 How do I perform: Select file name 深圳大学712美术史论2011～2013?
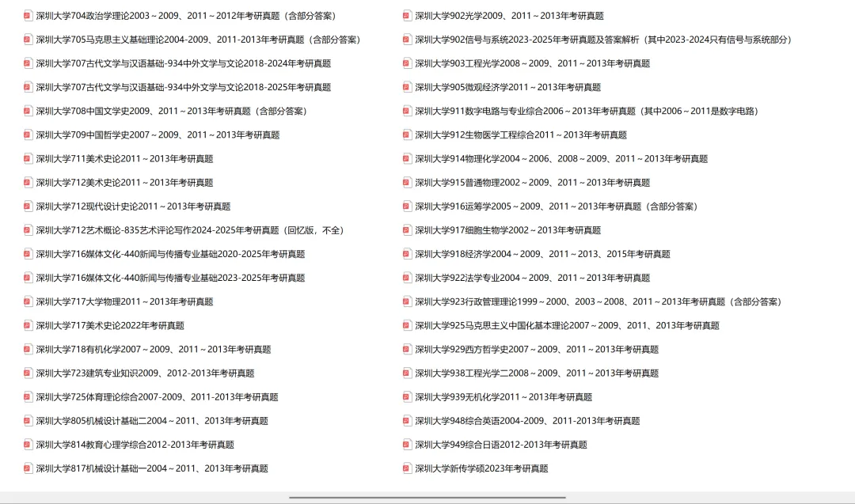tap(124, 183)
